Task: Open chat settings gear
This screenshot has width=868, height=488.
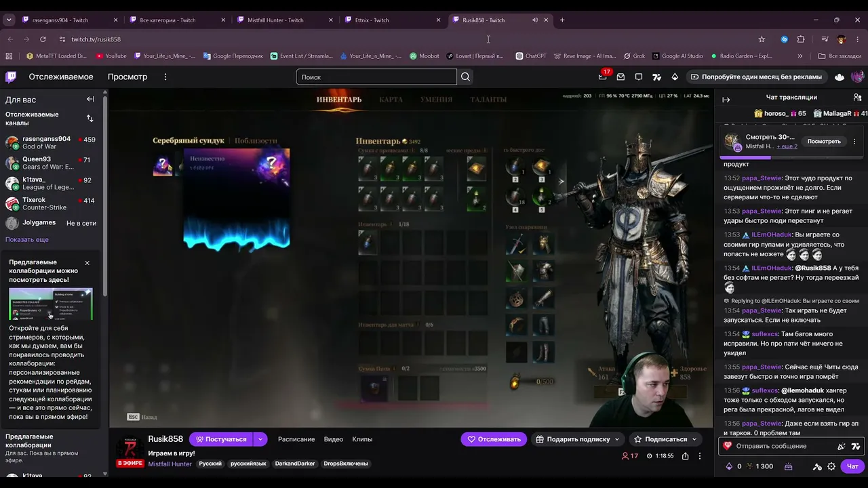Action: (831, 466)
